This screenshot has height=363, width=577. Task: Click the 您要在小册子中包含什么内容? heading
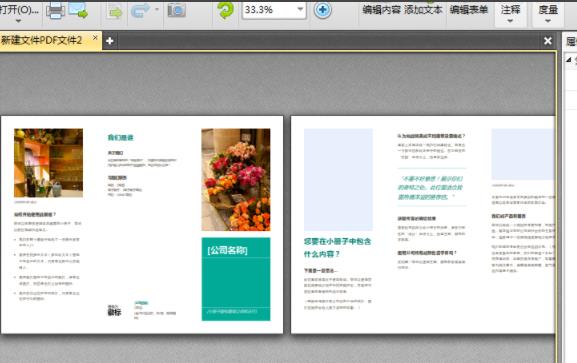coord(337,248)
